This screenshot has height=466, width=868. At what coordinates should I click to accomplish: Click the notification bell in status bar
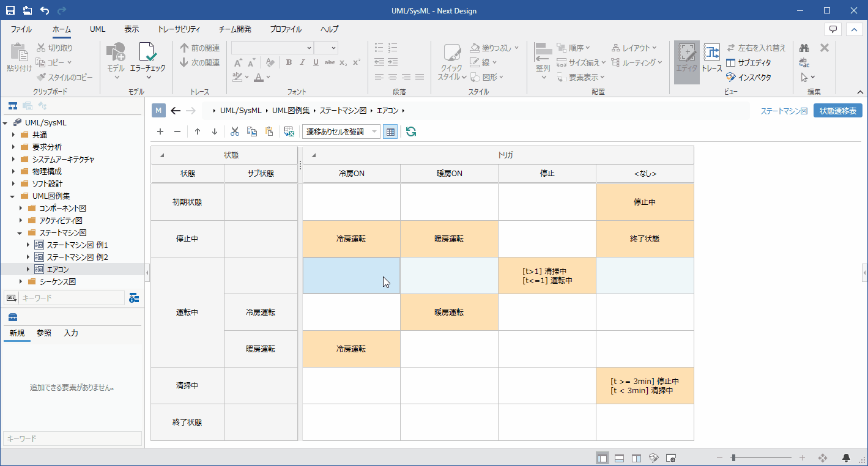(x=847, y=457)
